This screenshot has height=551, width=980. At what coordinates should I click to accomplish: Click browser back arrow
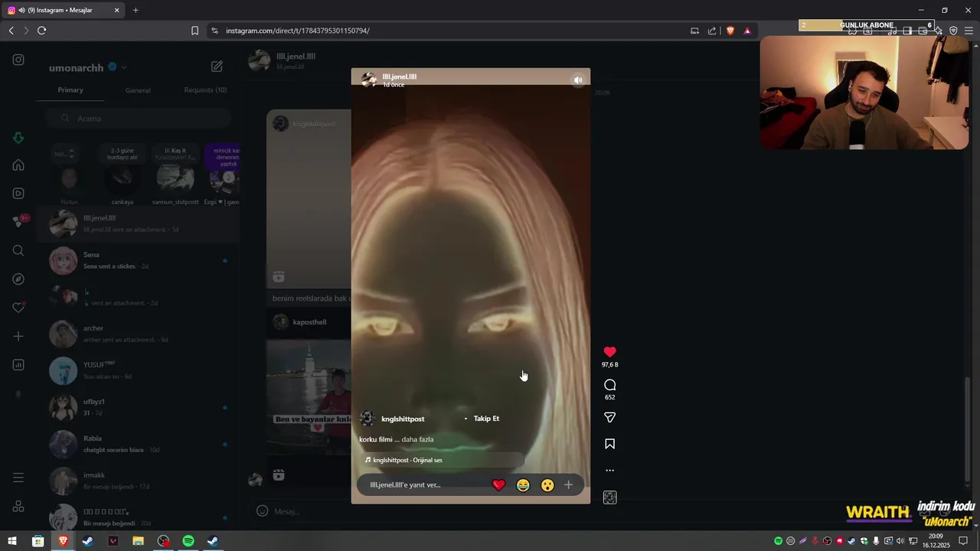pyautogui.click(x=11, y=31)
